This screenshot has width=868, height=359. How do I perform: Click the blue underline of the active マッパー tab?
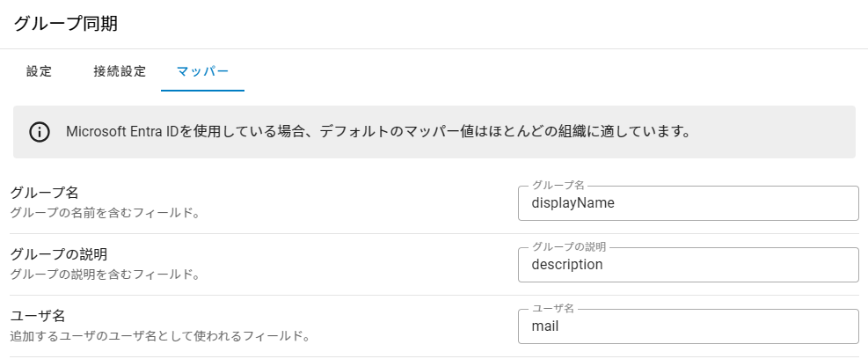202,91
